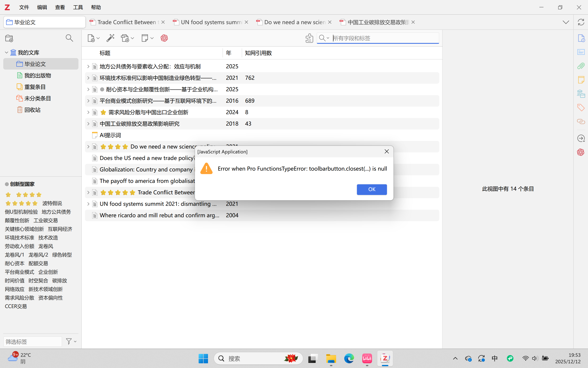Image resolution: width=588 pixels, height=368 pixels.
Task: Select the 波特假说 tag
Action: pyautogui.click(x=52, y=203)
